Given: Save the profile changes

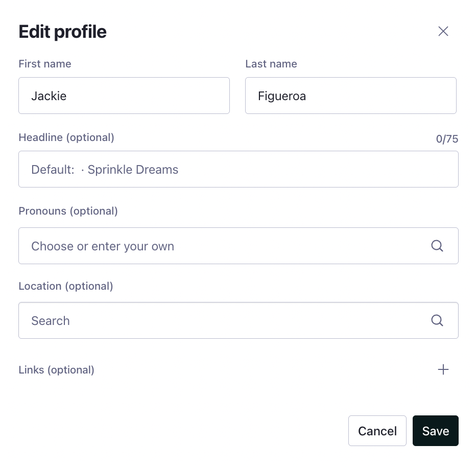Looking at the screenshot, I should click(435, 431).
